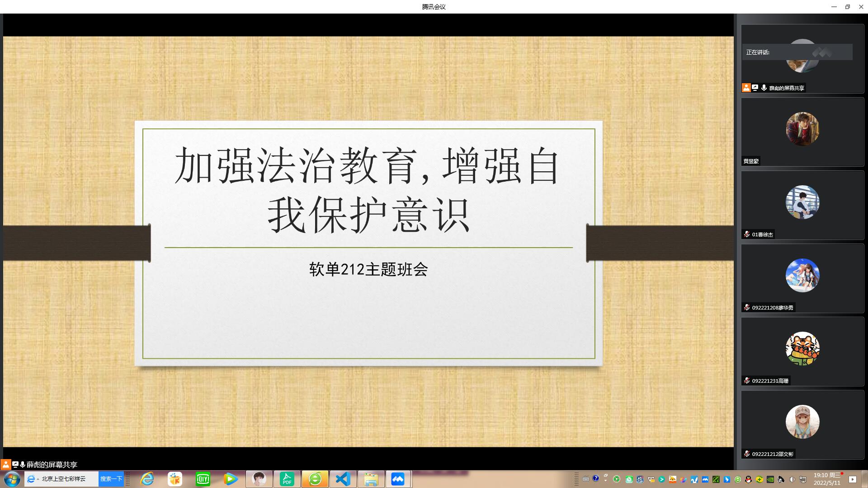Viewport: 868px width, 488px height.
Task: Select the 092221231高珊 tiger avatar
Action: pyautogui.click(x=802, y=348)
